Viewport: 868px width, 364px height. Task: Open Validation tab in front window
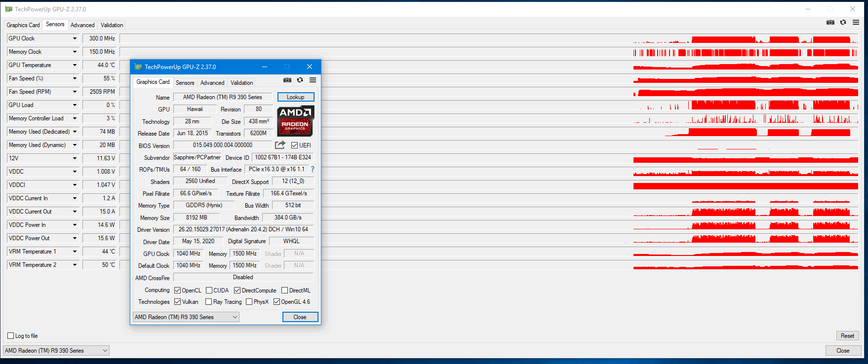[242, 83]
